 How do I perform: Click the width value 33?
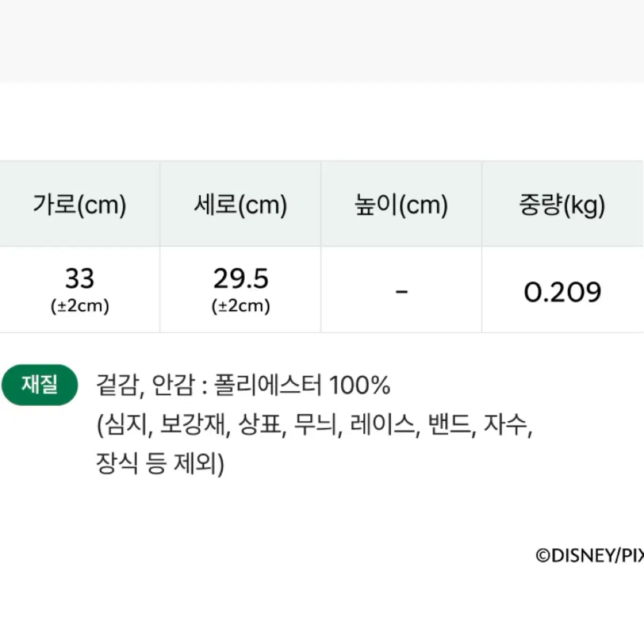(x=79, y=279)
